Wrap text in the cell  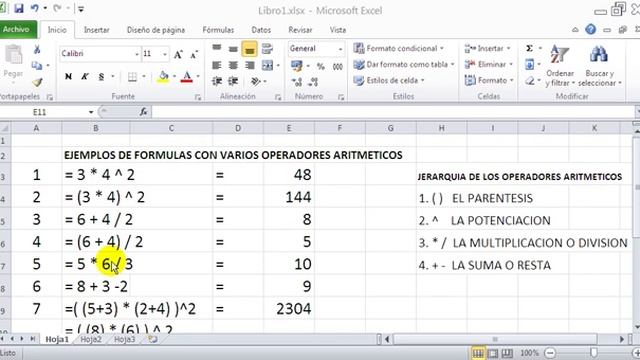267,49
